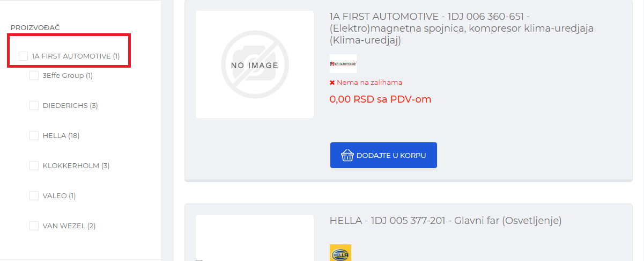Viewport: 644px width, 261px height.
Task: Open the NO IMAGE placeholder thumbnail
Action: coord(255,64)
